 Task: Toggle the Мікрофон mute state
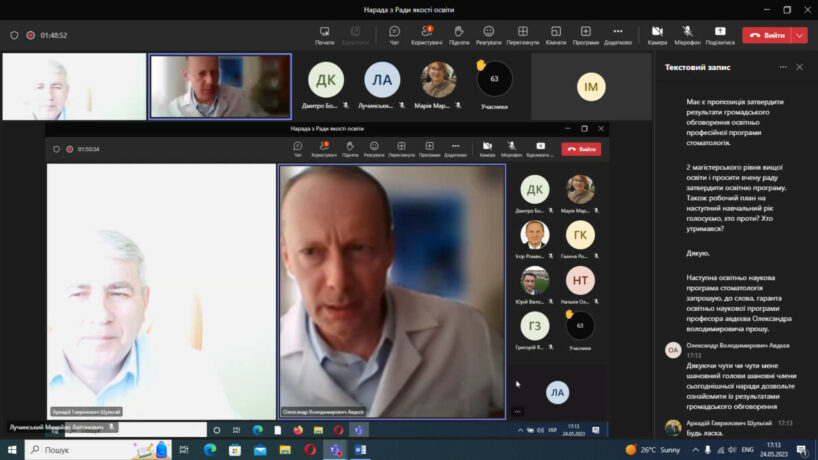687,35
